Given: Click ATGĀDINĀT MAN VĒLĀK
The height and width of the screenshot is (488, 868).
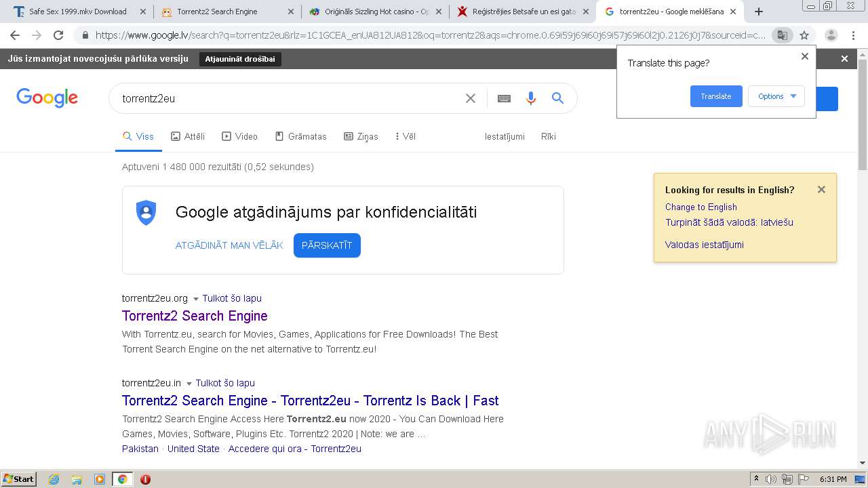Looking at the screenshot, I should tap(229, 245).
